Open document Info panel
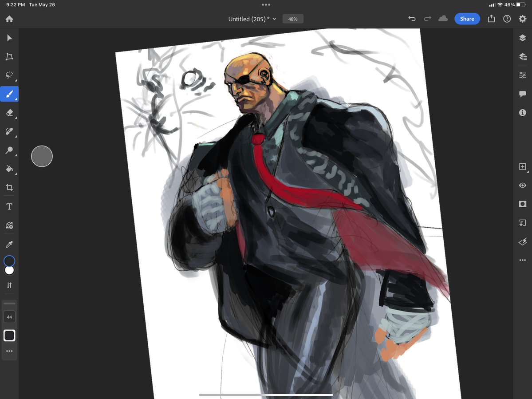The image size is (532, 399). (523, 113)
